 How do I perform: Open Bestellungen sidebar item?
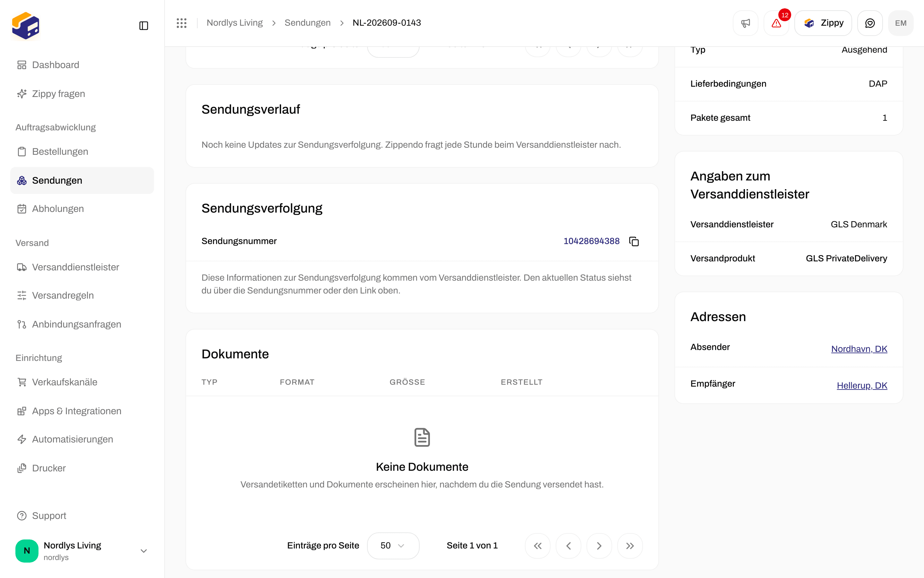point(82,151)
